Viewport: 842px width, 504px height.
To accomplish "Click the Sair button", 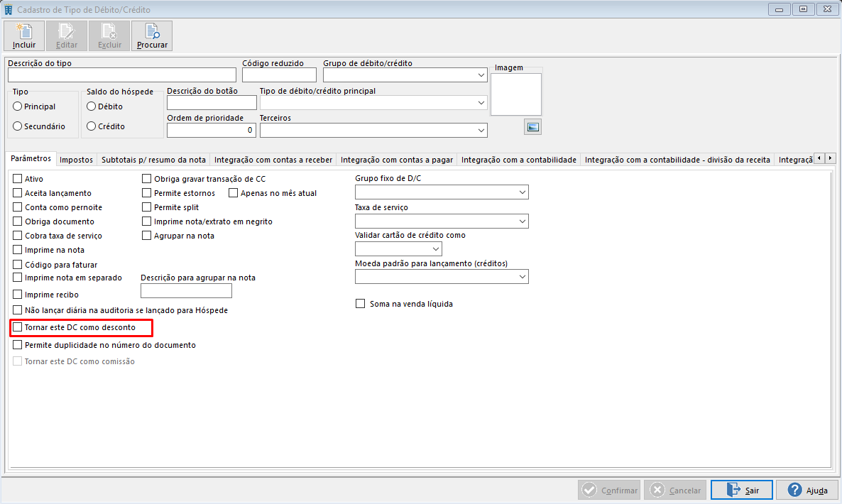I will coord(742,490).
